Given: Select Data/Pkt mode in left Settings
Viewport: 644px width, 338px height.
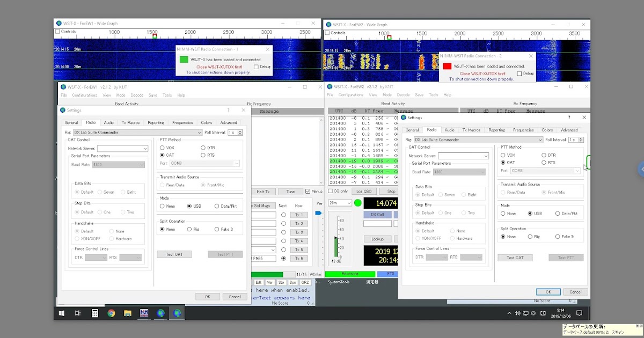Looking at the screenshot, I should coord(217,206).
